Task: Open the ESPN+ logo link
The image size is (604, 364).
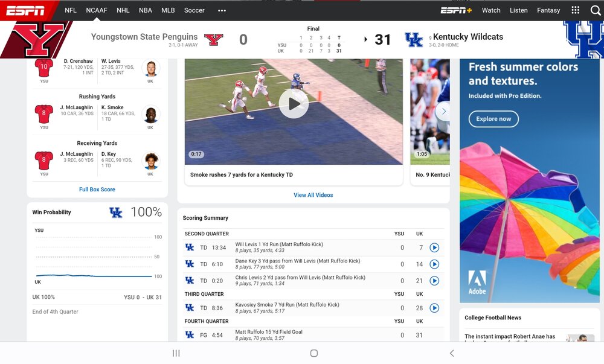Action: (x=456, y=10)
